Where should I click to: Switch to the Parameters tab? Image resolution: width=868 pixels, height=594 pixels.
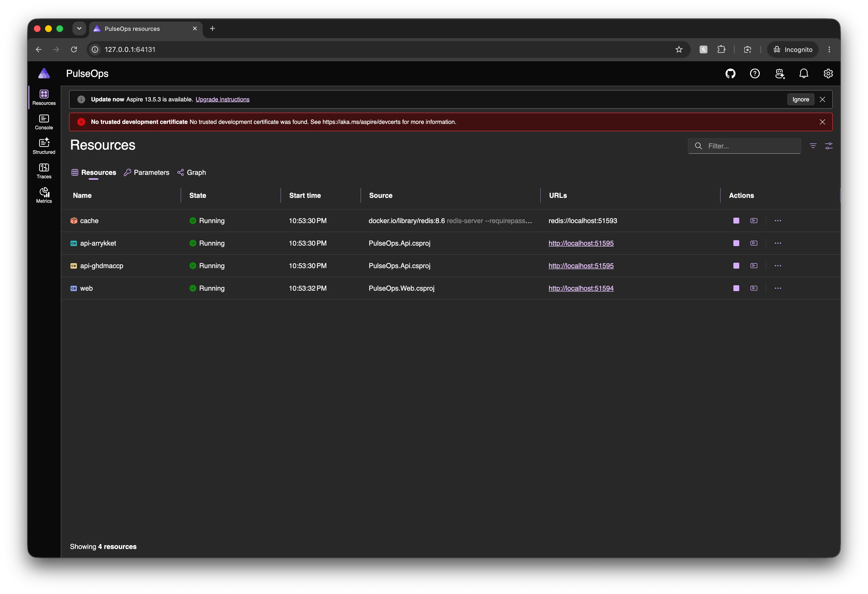146,173
